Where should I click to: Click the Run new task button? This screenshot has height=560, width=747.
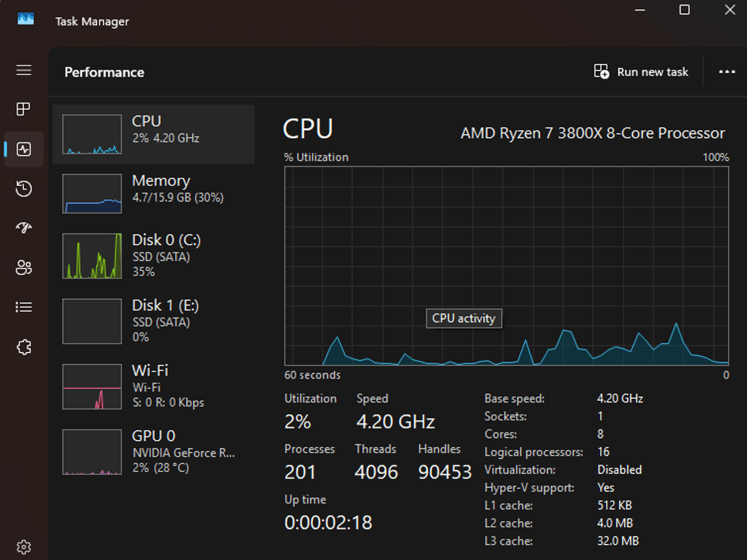coord(641,72)
